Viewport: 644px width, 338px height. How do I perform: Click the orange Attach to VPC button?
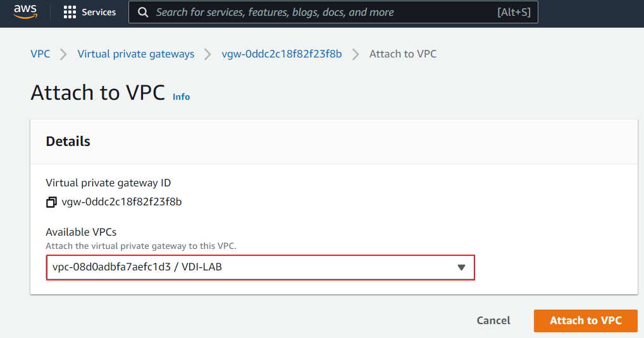pos(585,320)
